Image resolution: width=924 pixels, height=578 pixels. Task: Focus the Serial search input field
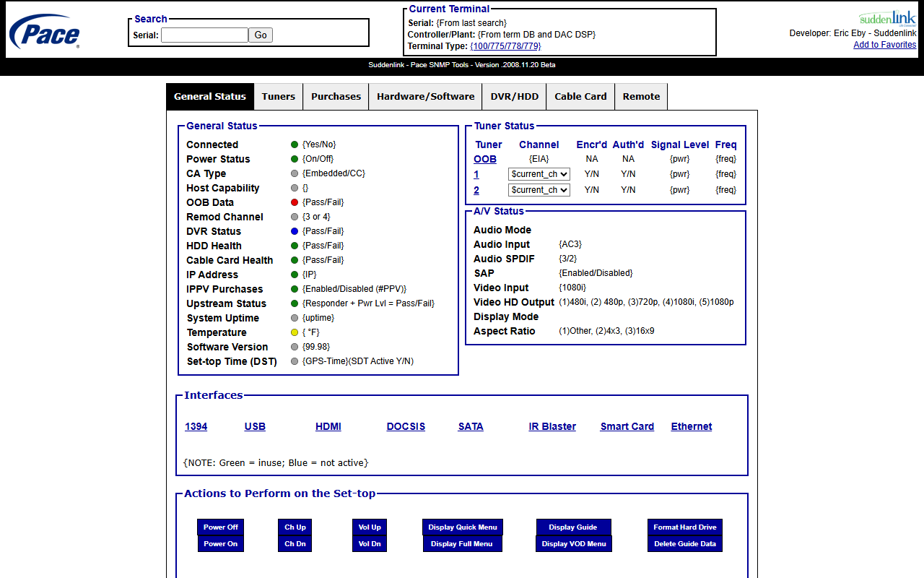click(x=204, y=35)
